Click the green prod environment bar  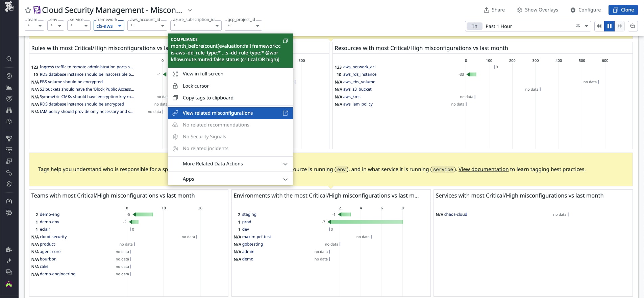366,222
